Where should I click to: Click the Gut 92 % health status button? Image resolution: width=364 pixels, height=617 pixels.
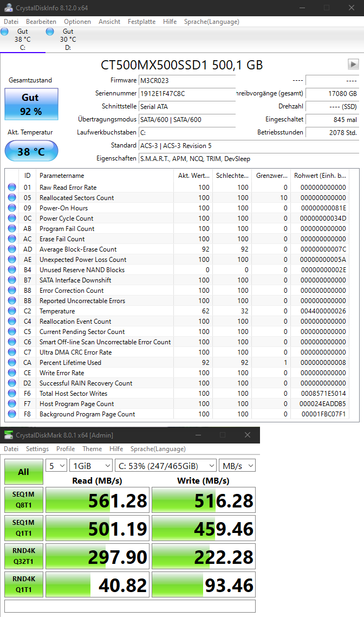coord(31,104)
